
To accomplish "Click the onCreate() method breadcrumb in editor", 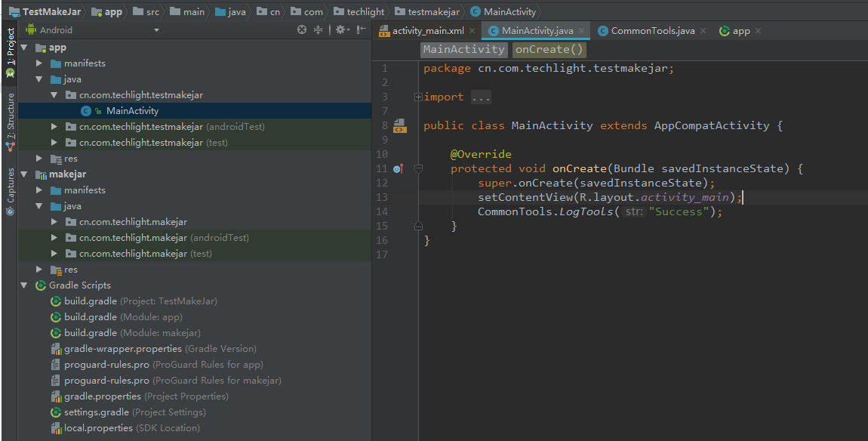I will coord(549,49).
